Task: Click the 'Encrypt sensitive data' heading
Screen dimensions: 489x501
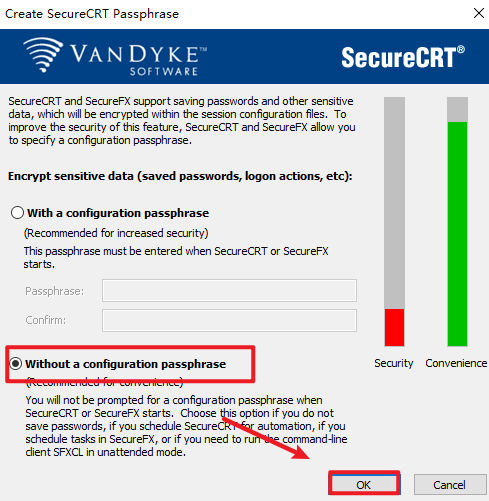Action: [x=180, y=176]
